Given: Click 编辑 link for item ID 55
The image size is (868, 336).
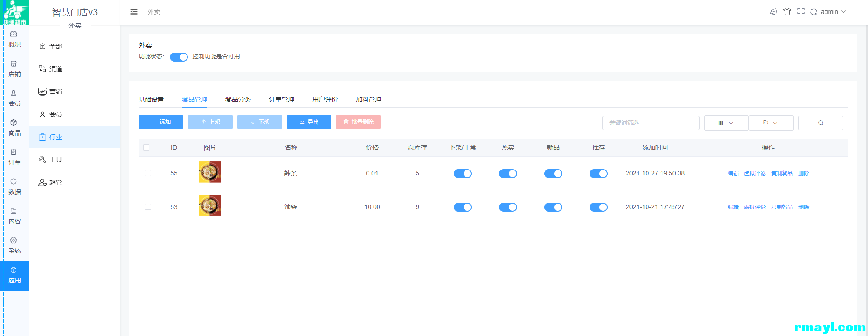Looking at the screenshot, I should 733,174.
